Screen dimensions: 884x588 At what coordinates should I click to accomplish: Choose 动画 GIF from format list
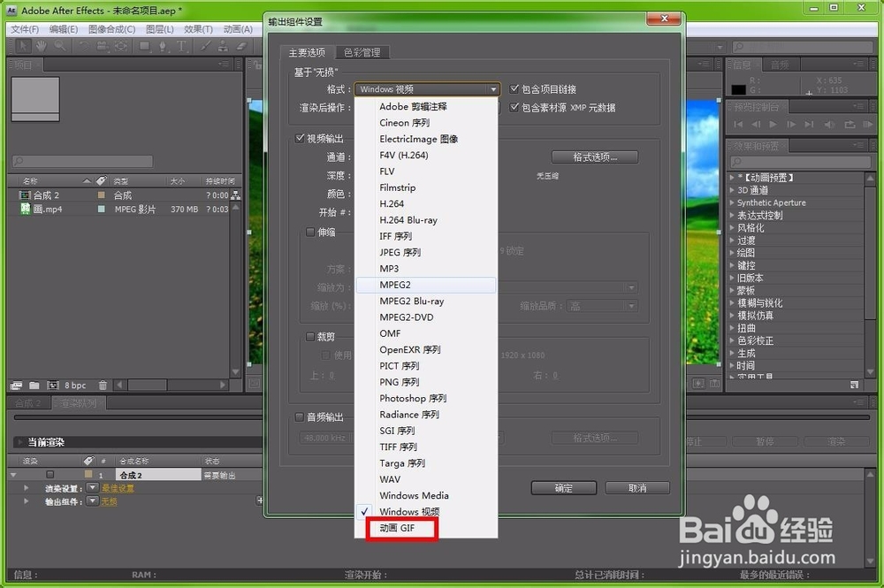coord(426,528)
